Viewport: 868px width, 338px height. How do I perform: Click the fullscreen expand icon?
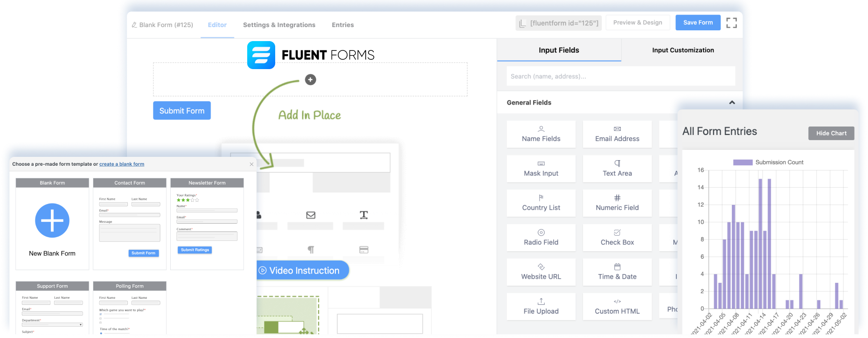[731, 23]
